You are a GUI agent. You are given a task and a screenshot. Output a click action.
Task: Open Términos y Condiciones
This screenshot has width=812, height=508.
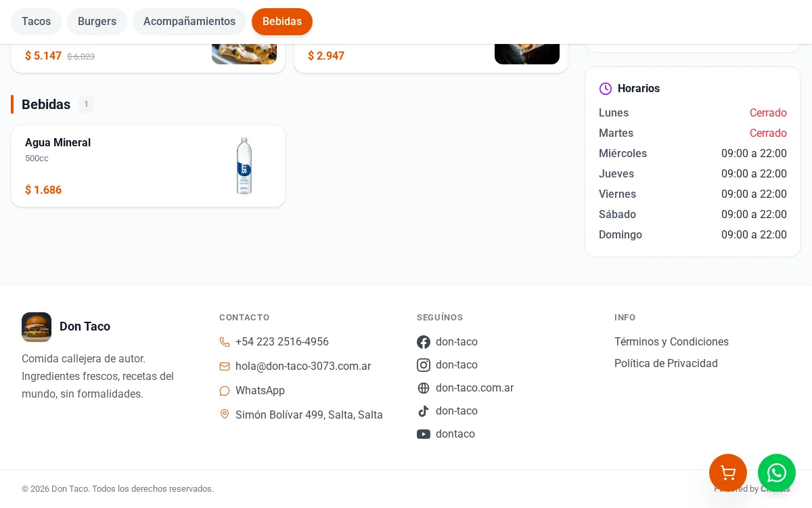click(x=671, y=342)
